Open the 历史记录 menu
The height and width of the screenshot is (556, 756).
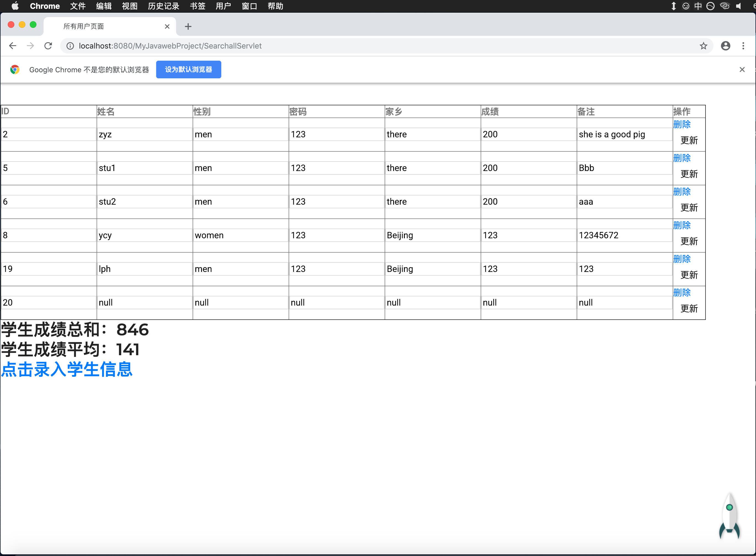pos(163,6)
